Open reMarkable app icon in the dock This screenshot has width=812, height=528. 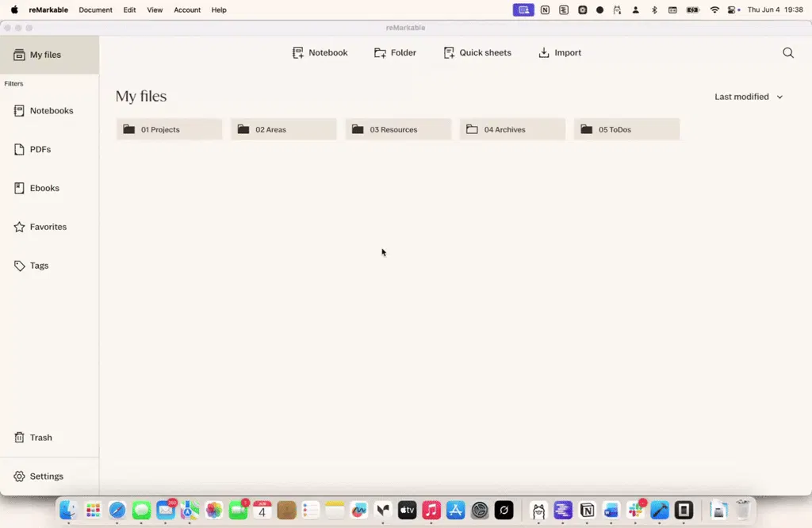tap(684, 511)
